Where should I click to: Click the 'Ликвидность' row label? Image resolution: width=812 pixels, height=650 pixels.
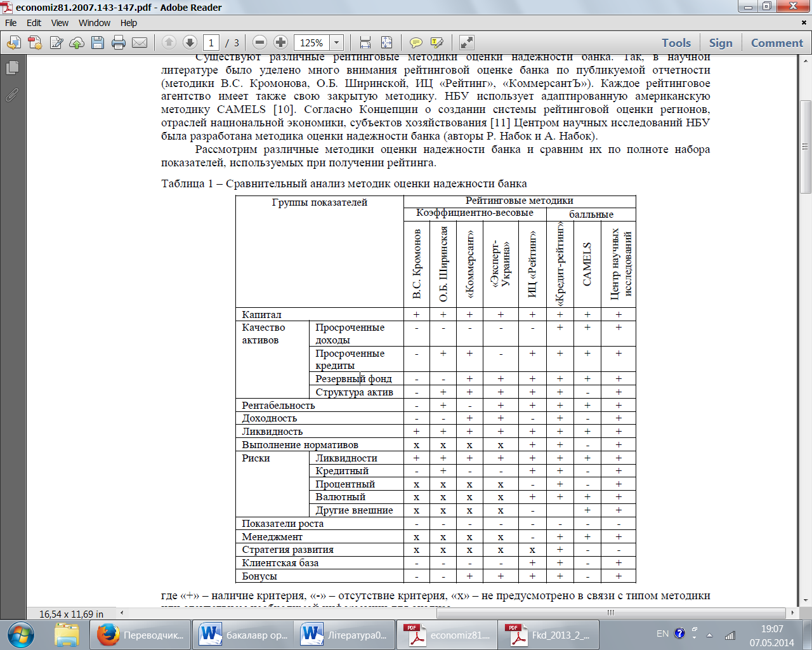pyautogui.click(x=272, y=432)
